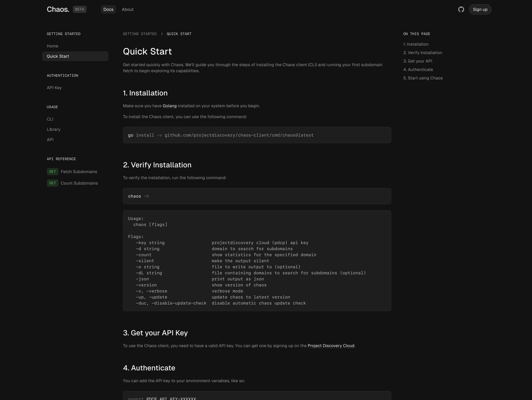Click the Sign up button
The height and width of the screenshot is (400, 532).
tap(480, 9)
